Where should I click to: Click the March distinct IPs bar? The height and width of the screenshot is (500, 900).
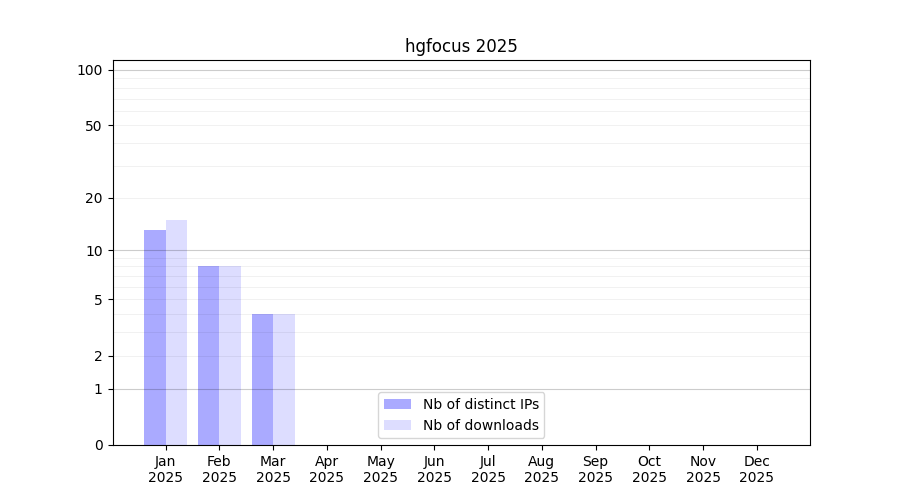coord(262,379)
